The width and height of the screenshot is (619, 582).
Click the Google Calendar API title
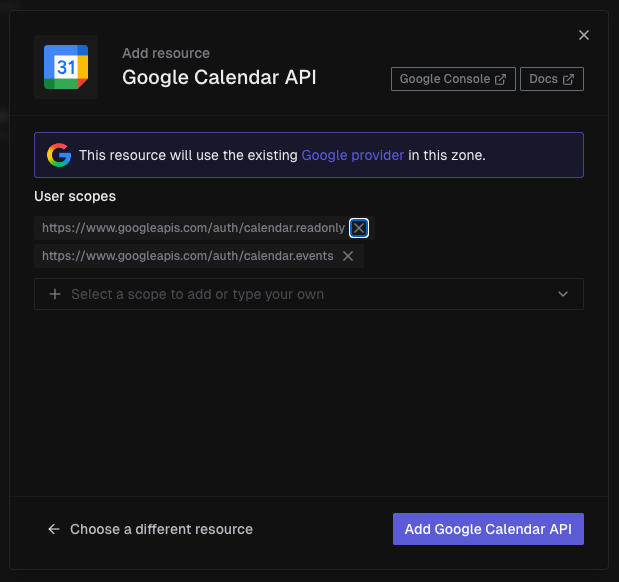(x=219, y=77)
